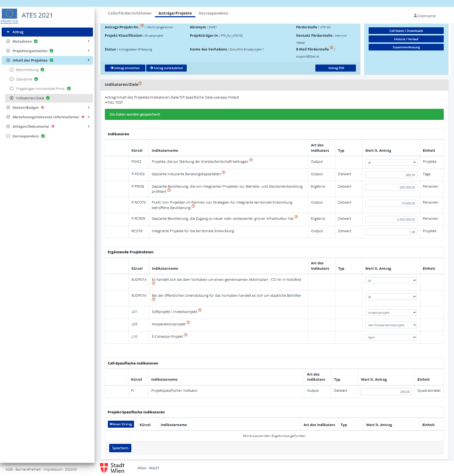The height and width of the screenshot is (476, 454).
Task: Select Beschreibung radio item in sidebar
Action: tap(12, 70)
